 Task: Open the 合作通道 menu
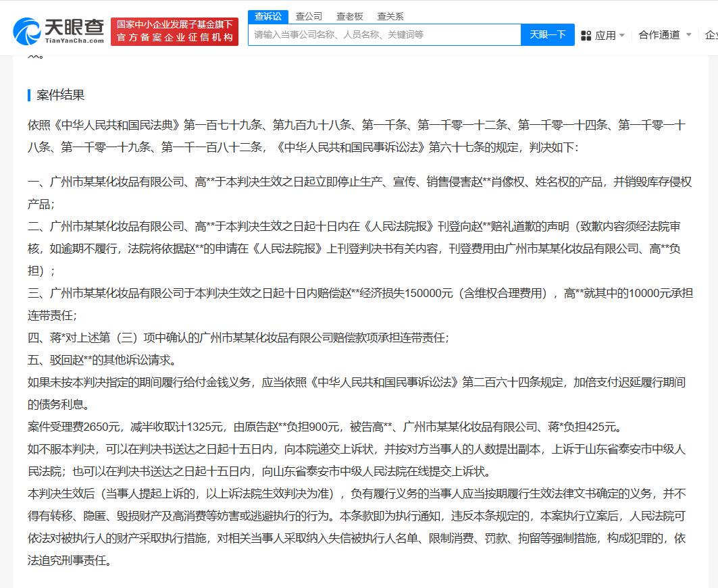[659, 35]
